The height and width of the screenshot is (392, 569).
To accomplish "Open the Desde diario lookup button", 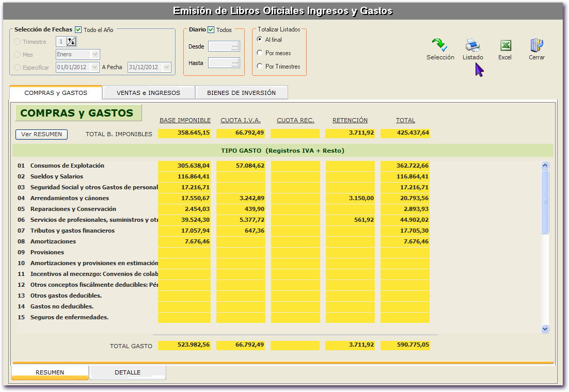I will click(x=235, y=46).
